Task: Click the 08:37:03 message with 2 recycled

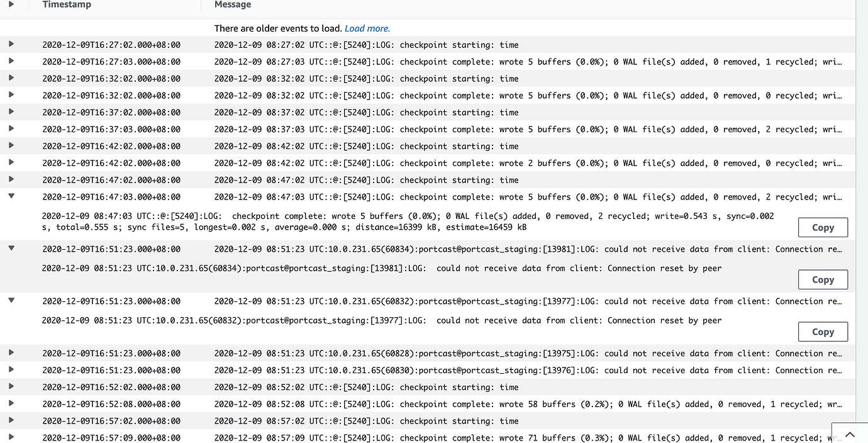Action: pos(528,130)
